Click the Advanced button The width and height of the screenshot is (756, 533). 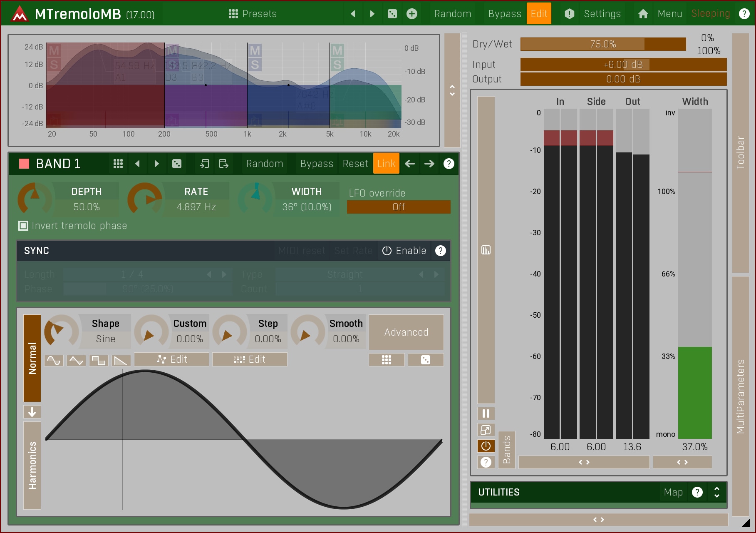pyautogui.click(x=406, y=332)
